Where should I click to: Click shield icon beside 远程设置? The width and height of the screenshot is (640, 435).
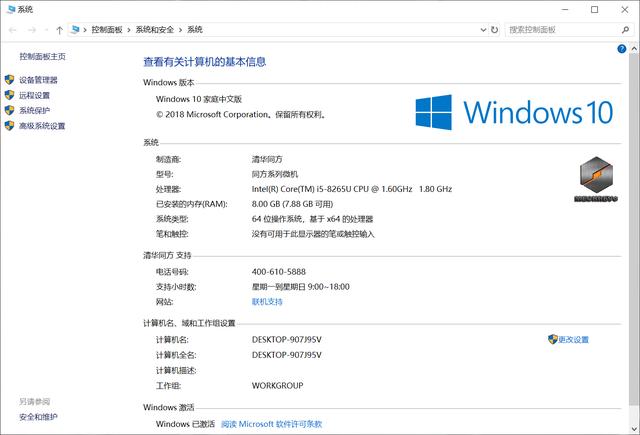click(9, 95)
